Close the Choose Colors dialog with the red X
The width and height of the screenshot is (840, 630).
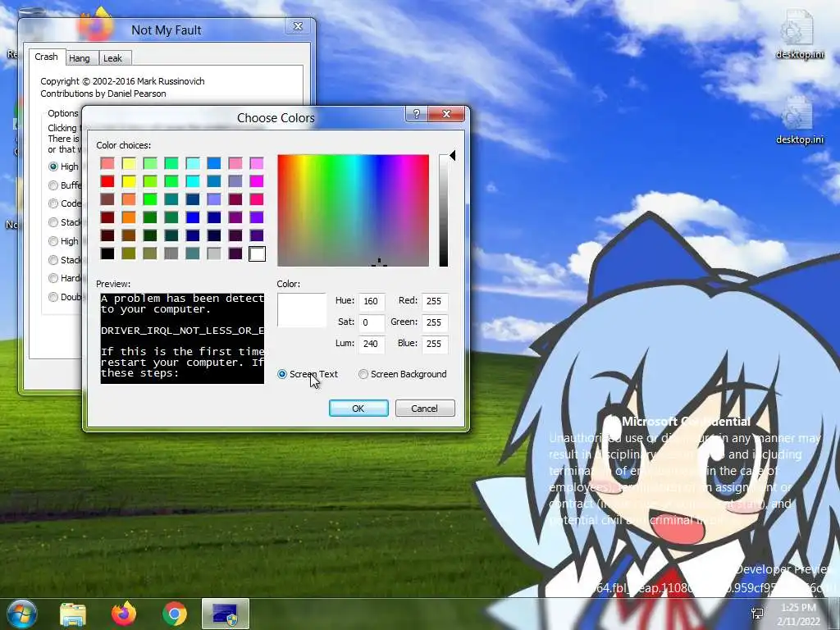445,113
